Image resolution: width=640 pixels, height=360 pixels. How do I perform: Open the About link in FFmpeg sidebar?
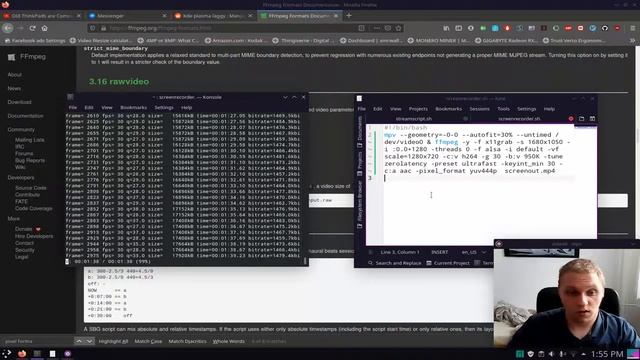point(14,75)
